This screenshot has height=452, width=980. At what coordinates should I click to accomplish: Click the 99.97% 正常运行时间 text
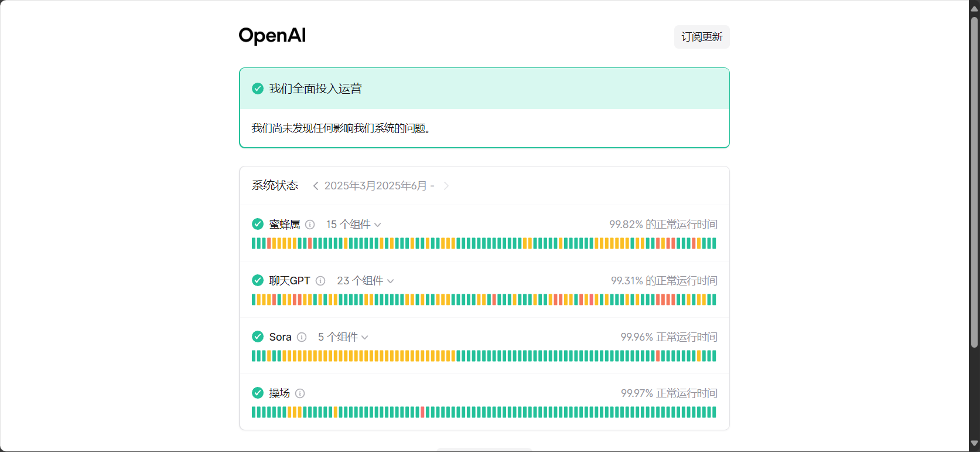pos(669,393)
